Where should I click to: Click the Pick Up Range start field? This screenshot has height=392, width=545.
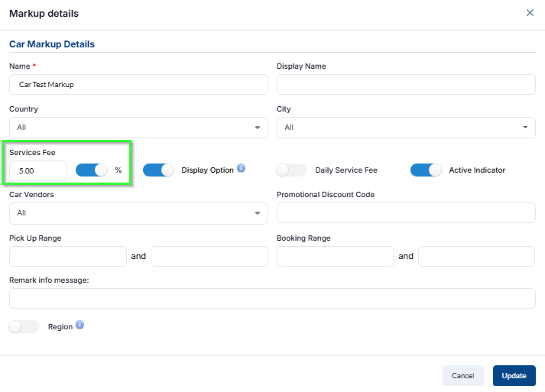point(68,257)
